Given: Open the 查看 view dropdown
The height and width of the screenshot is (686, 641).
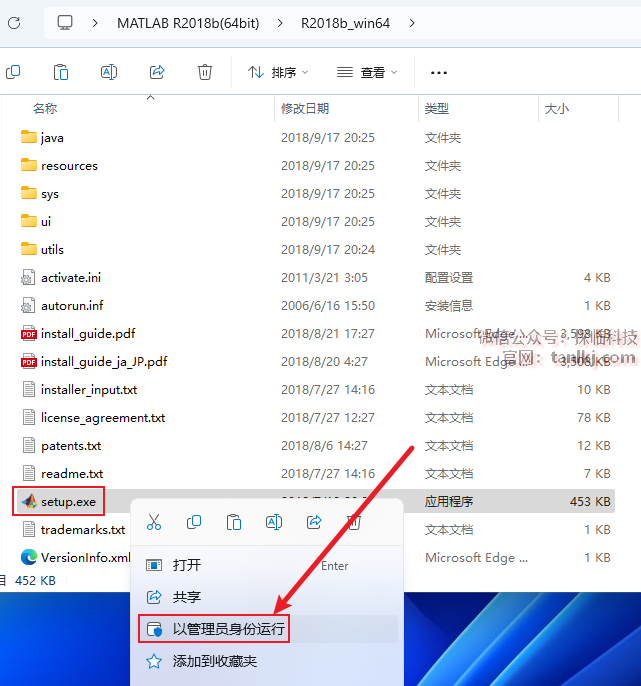Looking at the screenshot, I should [367, 72].
